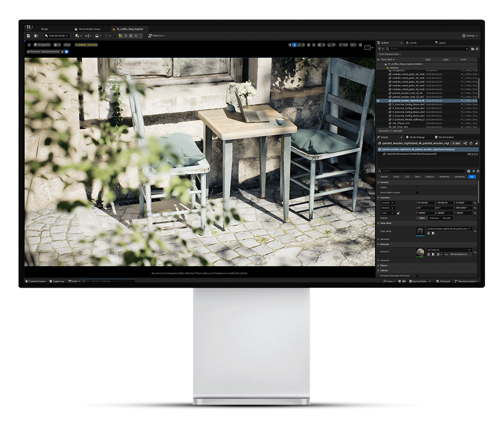Open the Selection Mode dropdown
The height and width of the screenshot is (428, 504).
pyautogui.click(x=57, y=36)
